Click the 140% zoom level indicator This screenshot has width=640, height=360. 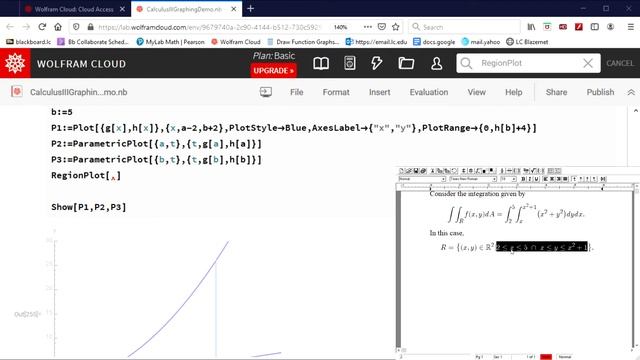point(340,27)
